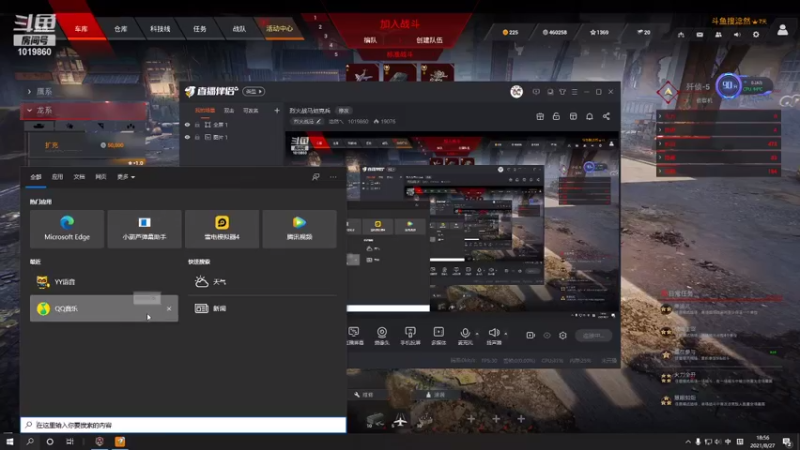Collapse the 龙系 category in game

tap(84, 110)
